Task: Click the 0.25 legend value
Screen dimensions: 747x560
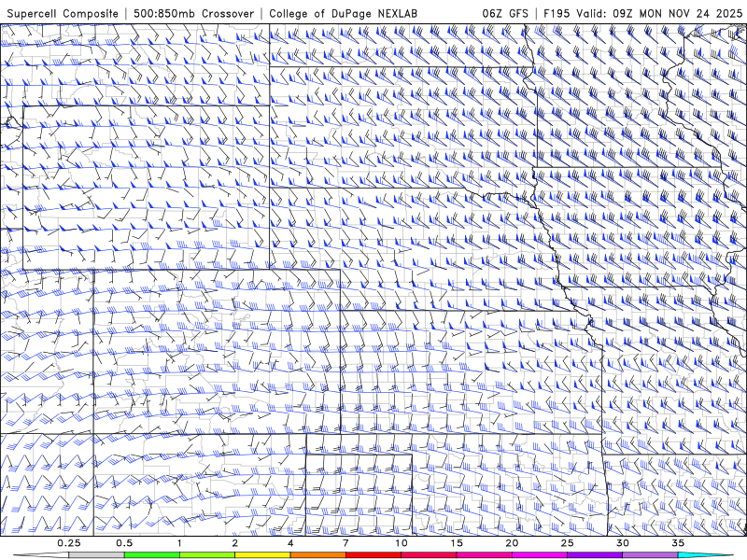Action: [x=68, y=543]
